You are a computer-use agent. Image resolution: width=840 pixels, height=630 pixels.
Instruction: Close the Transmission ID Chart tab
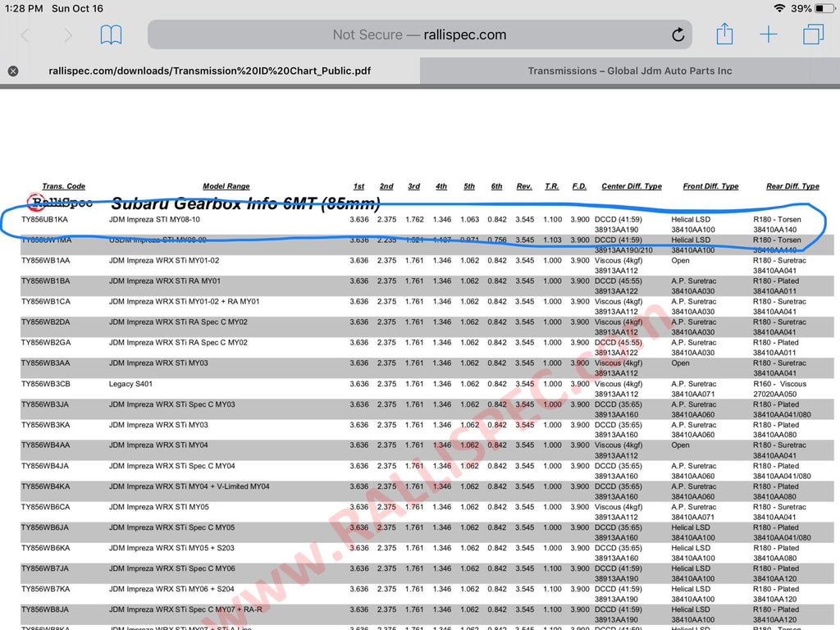[x=13, y=71]
